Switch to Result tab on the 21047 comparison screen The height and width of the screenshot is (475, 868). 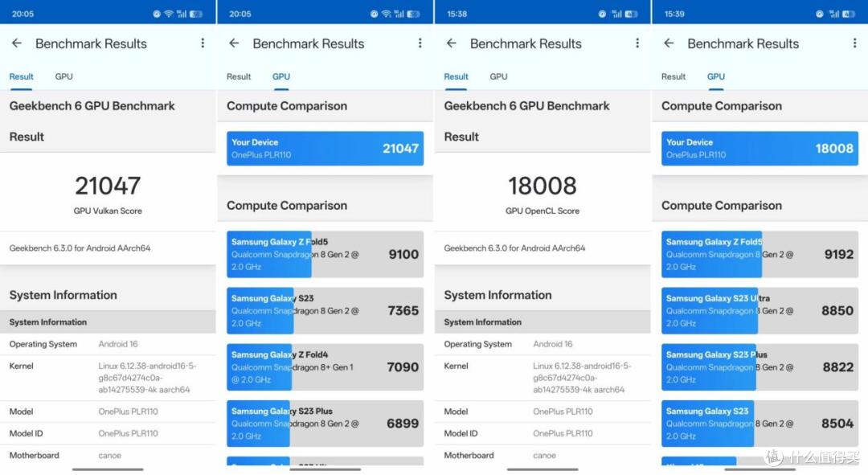tap(239, 76)
